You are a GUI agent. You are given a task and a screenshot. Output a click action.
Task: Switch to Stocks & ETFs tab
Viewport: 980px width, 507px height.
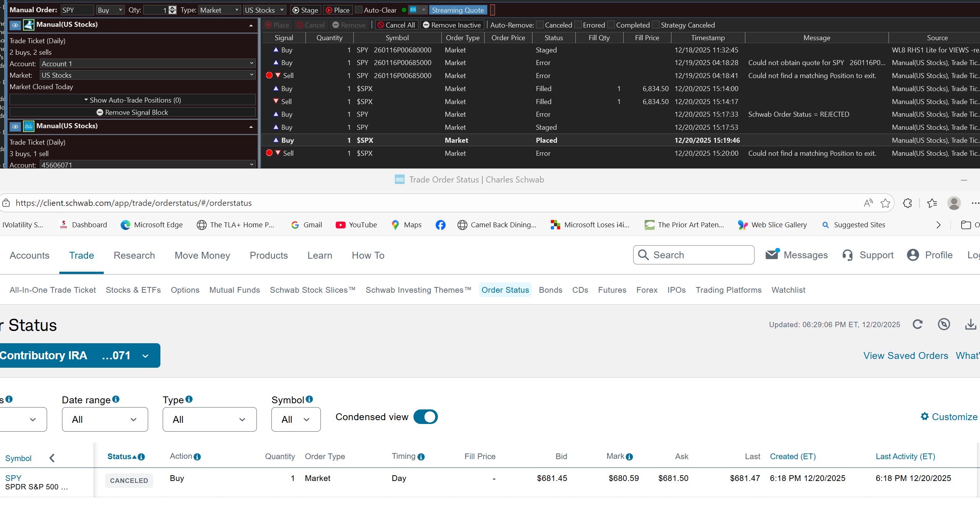point(133,290)
